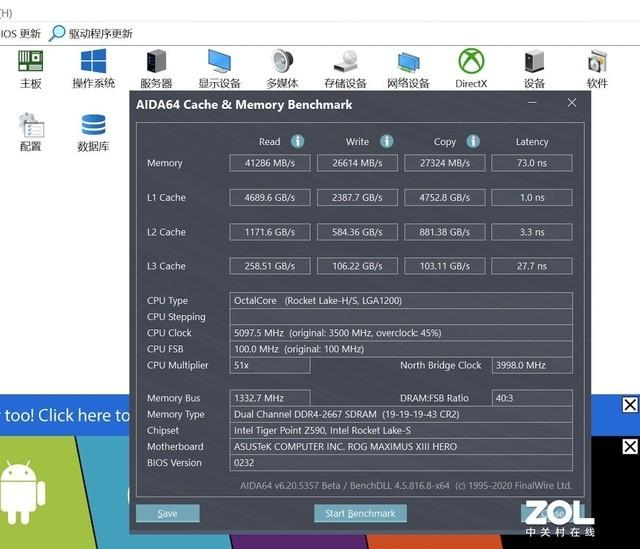Select the 服务器 server icon
This screenshot has width=640, height=549.
156,61
